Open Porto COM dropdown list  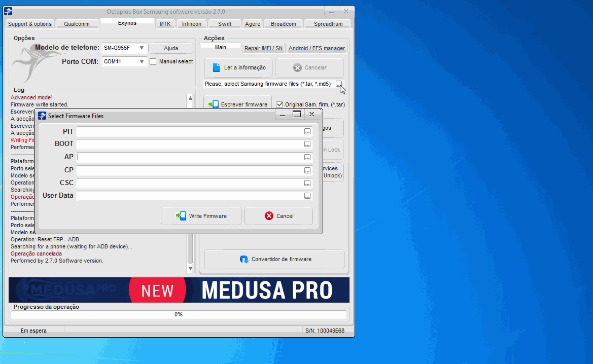click(142, 62)
